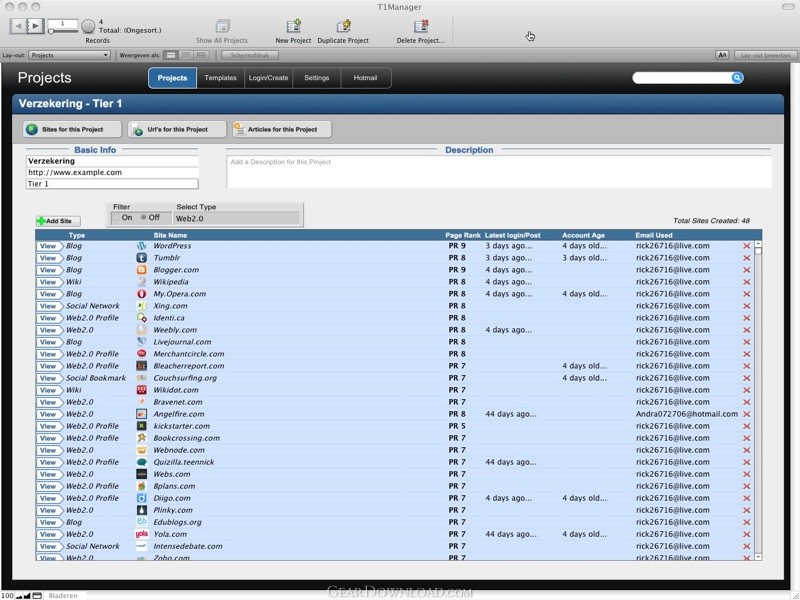
Task: Go to the previous record arrow
Action: 18,25
